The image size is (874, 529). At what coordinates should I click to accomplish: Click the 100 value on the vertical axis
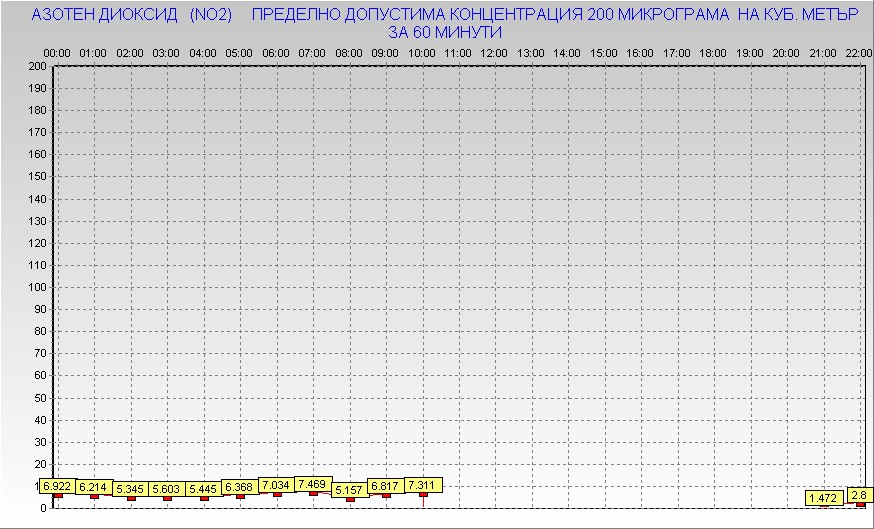coord(38,287)
